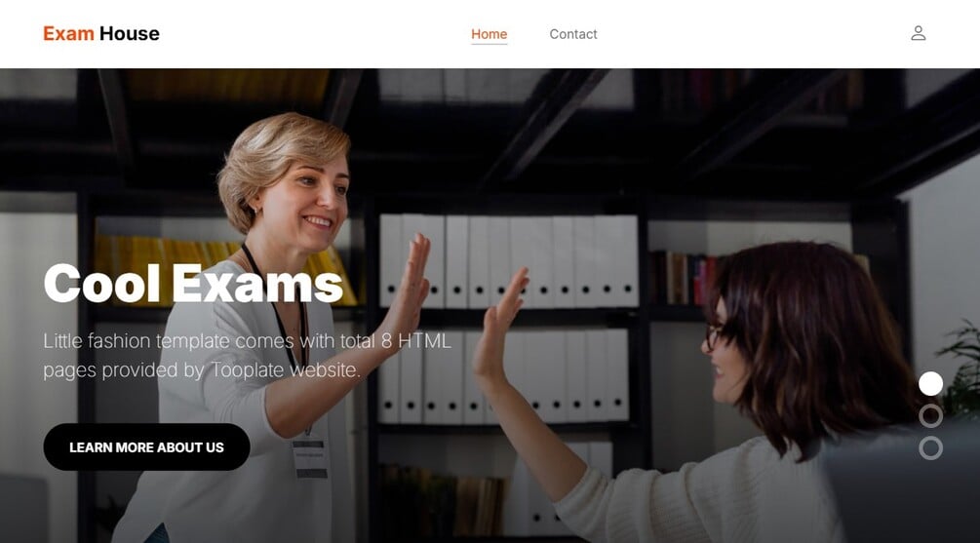Click the upper row of white binders
980x543 pixels.
tap(508, 261)
